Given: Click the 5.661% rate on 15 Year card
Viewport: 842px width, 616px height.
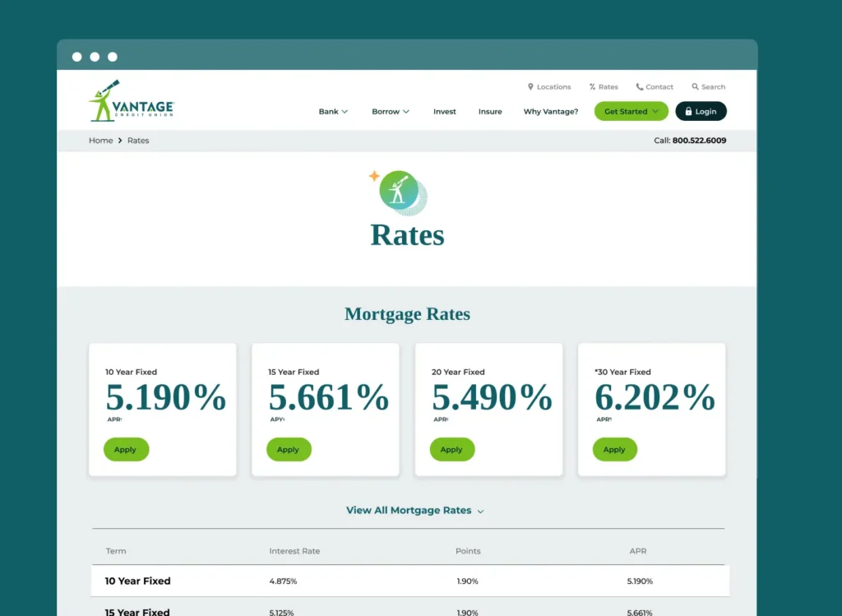Looking at the screenshot, I should 329,397.
